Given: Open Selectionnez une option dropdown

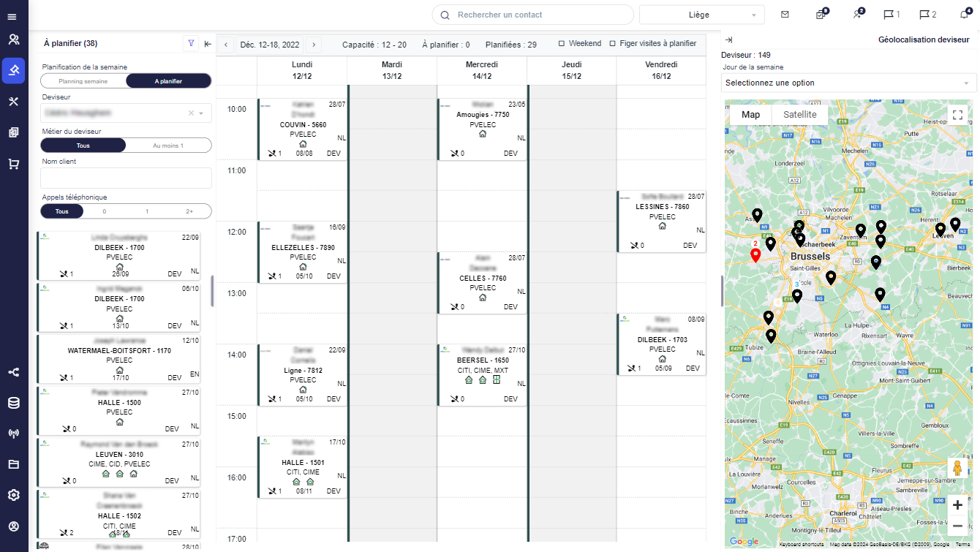Looking at the screenshot, I should pyautogui.click(x=849, y=83).
